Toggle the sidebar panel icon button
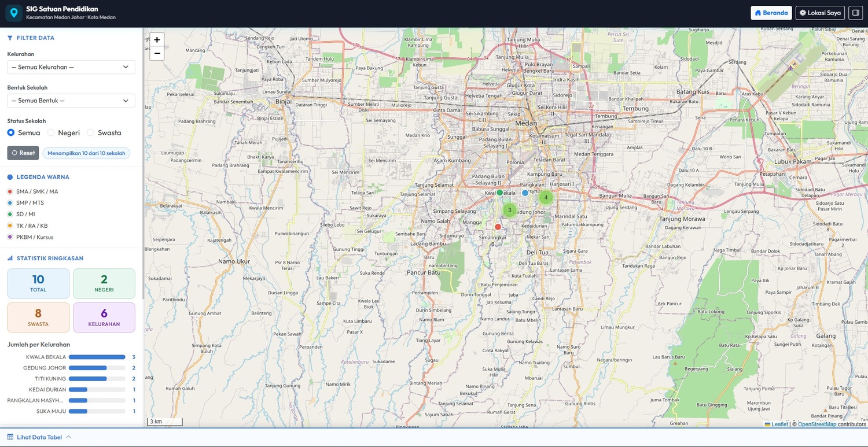 point(855,13)
